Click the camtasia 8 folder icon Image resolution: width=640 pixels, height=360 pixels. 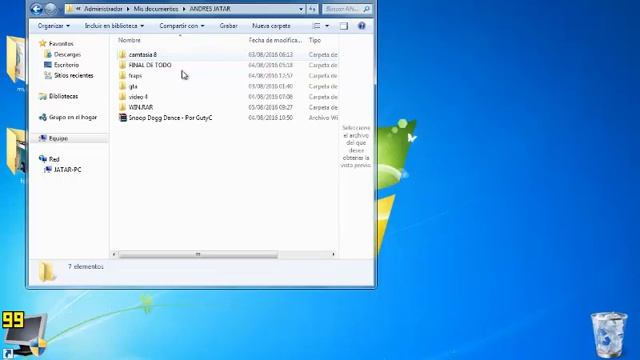tap(122, 54)
